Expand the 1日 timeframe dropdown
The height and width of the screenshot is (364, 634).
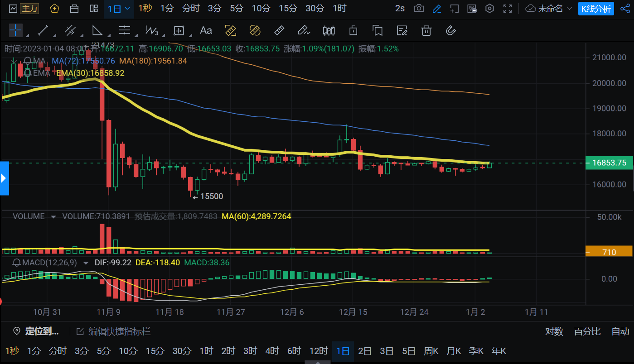119,9
